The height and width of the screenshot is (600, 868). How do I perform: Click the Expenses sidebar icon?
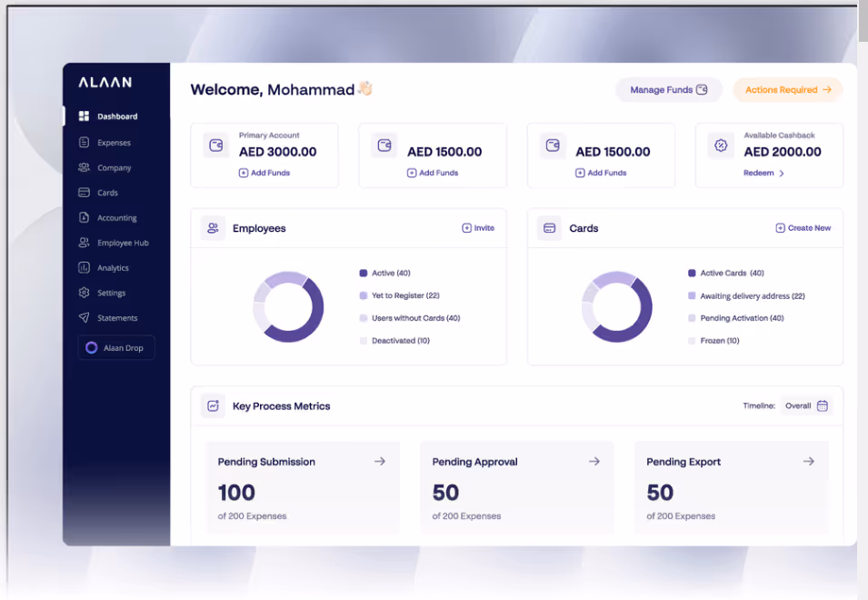[x=85, y=142]
